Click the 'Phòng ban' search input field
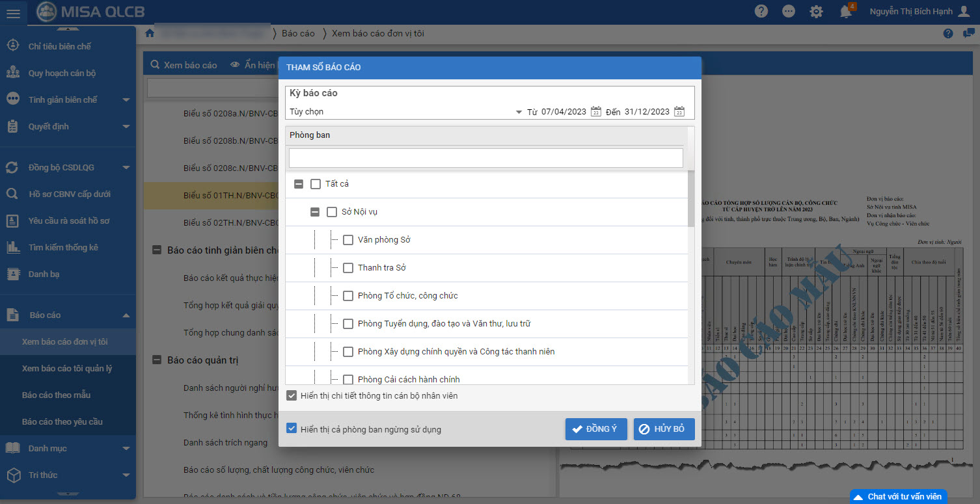 click(x=485, y=158)
